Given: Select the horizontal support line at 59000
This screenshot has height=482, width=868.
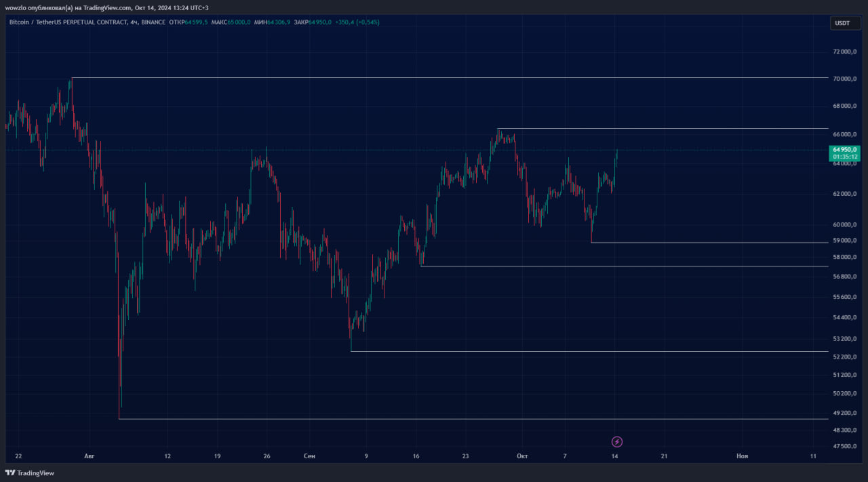Looking at the screenshot, I should (x=710, y=242).
